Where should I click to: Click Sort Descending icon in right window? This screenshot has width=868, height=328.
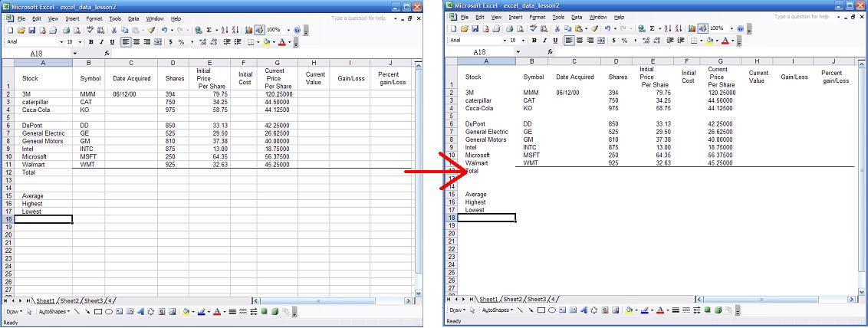tap(678, 29)
